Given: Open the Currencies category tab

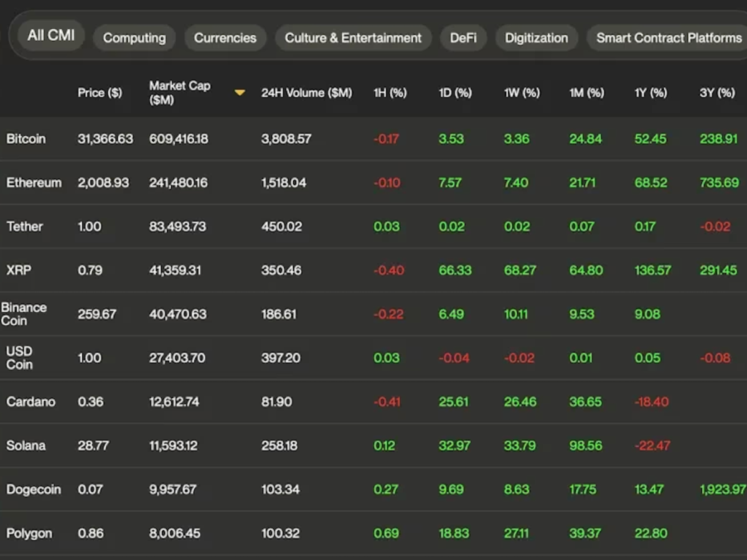Looking at the screenshot, I should 225,38.
